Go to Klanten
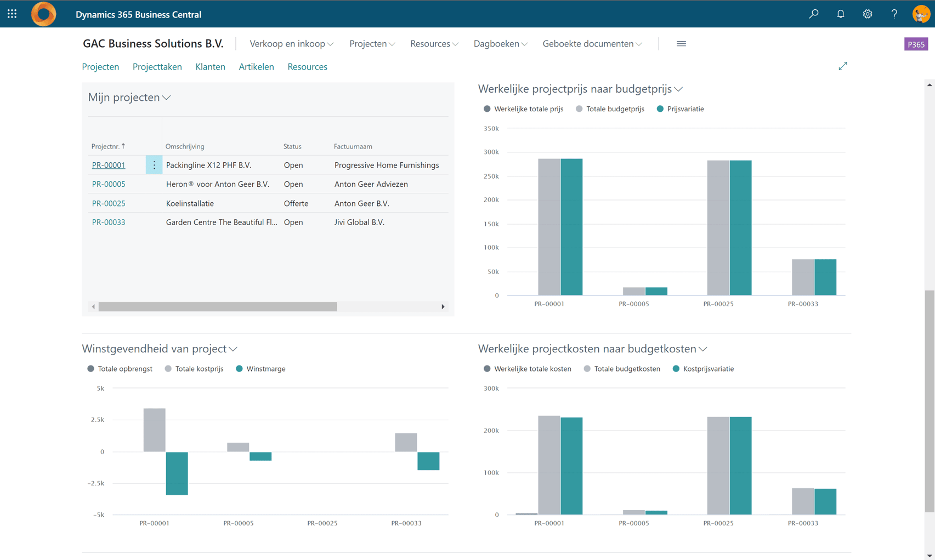 click(x=210, y=67)
